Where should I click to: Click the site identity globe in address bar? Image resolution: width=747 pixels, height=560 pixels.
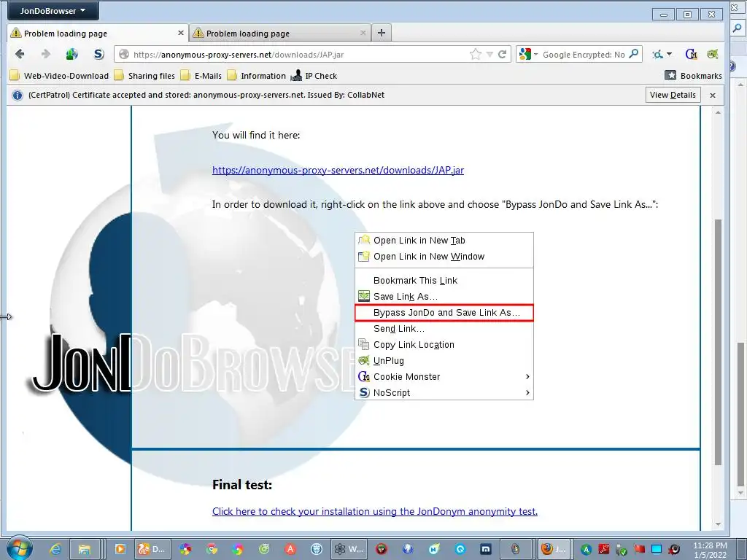click(x=124, y=54)
